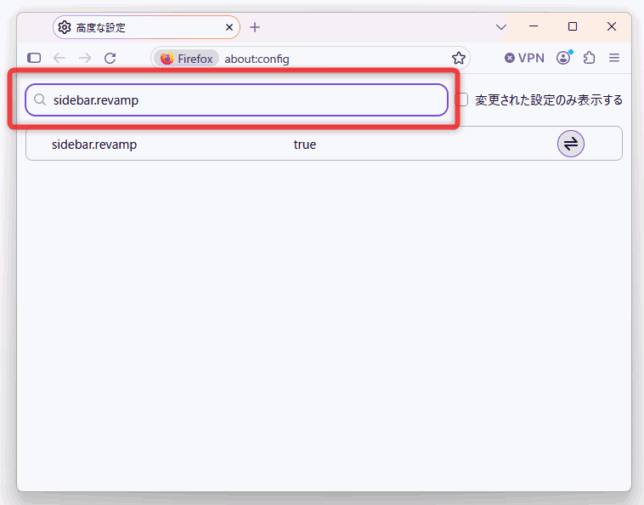The width and height of the screenshot is (644, 505).
Task: Expand the list all tabs chevron
Action: (x=501, y=28)
